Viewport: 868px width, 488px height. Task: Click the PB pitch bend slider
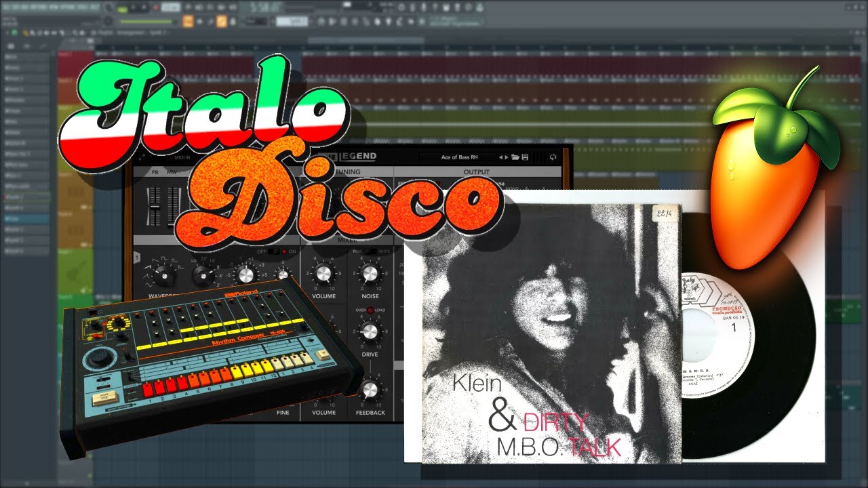coord(154,207)
